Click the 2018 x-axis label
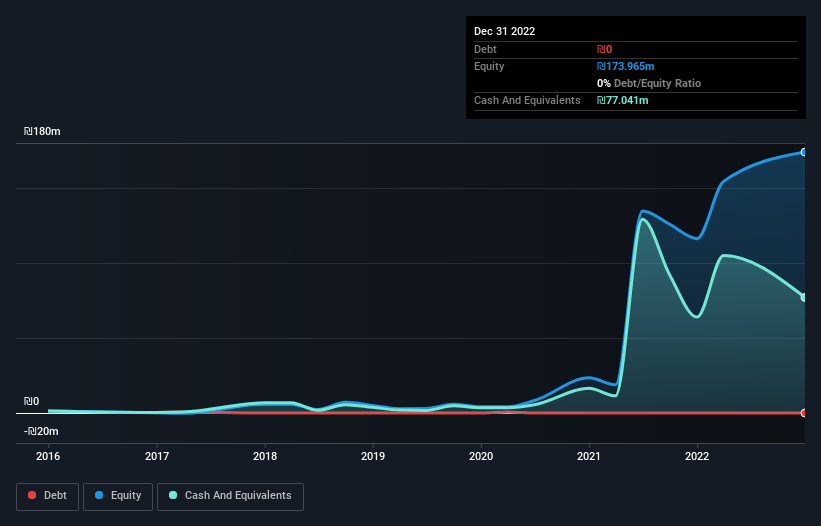821x526 pixels. 265,456
